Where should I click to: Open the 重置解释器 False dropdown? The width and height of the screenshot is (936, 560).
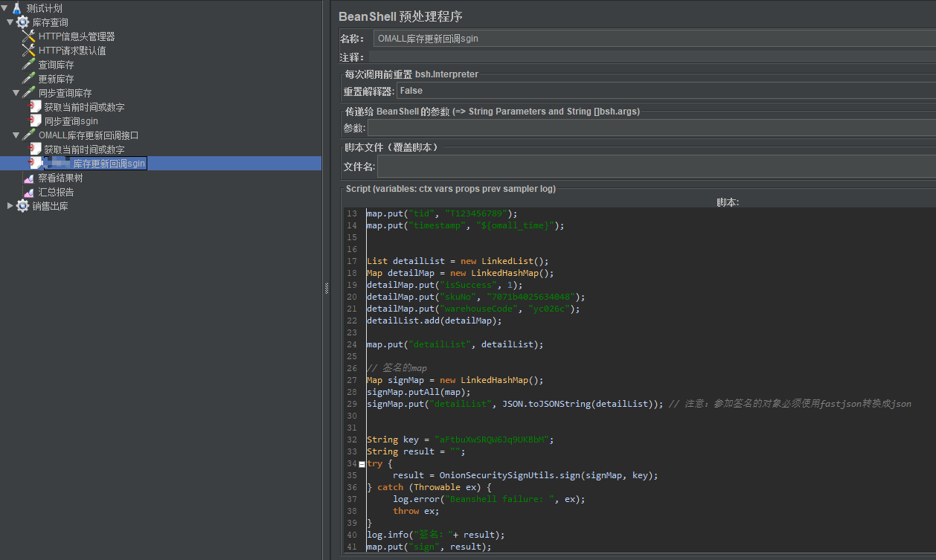(x=666, y=91)
